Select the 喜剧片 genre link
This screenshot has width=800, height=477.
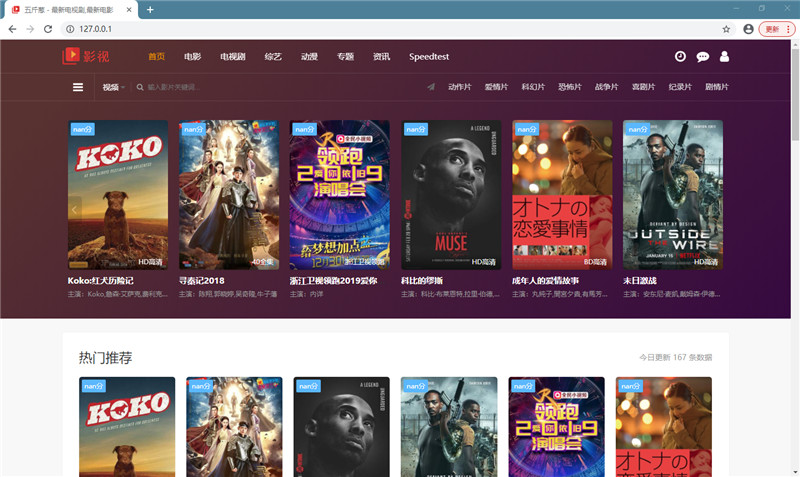(x=643, y=87)
